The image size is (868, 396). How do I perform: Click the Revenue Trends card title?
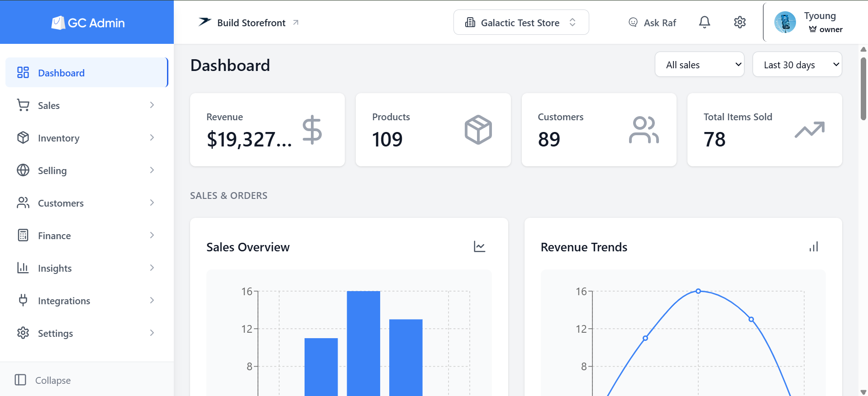584,247
